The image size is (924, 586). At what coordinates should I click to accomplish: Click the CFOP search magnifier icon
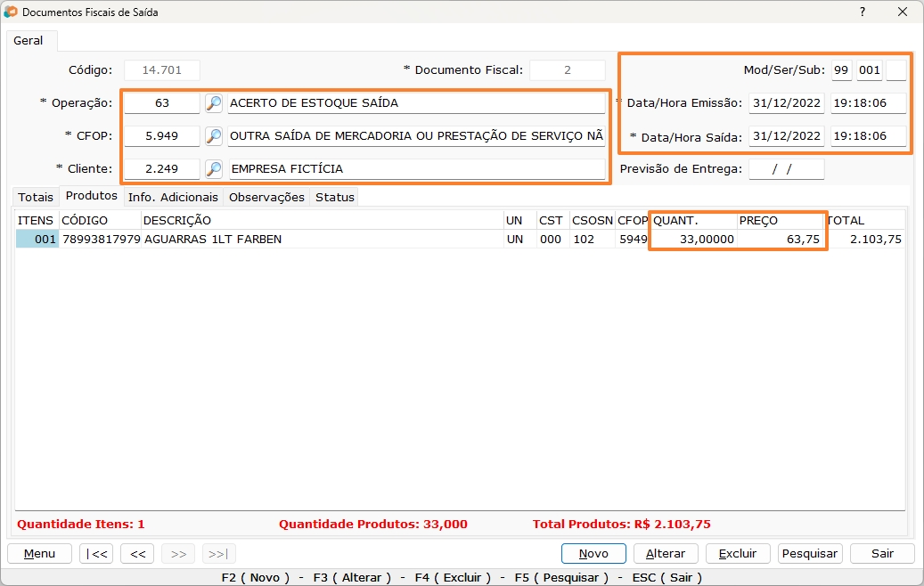[214, 136]
